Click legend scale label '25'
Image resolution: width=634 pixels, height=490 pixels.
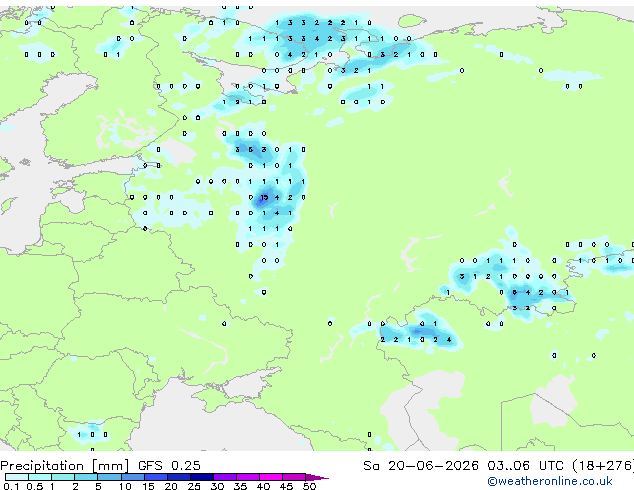194,486
